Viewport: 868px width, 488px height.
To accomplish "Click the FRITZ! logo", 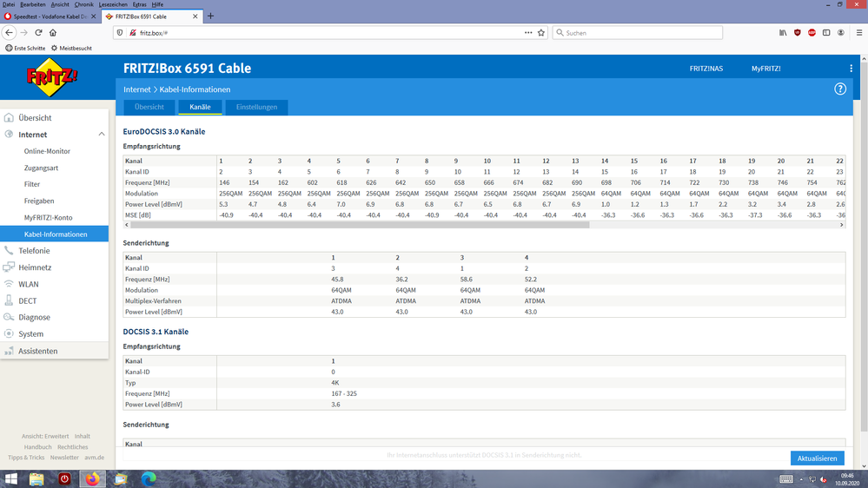I will (52, 77).
